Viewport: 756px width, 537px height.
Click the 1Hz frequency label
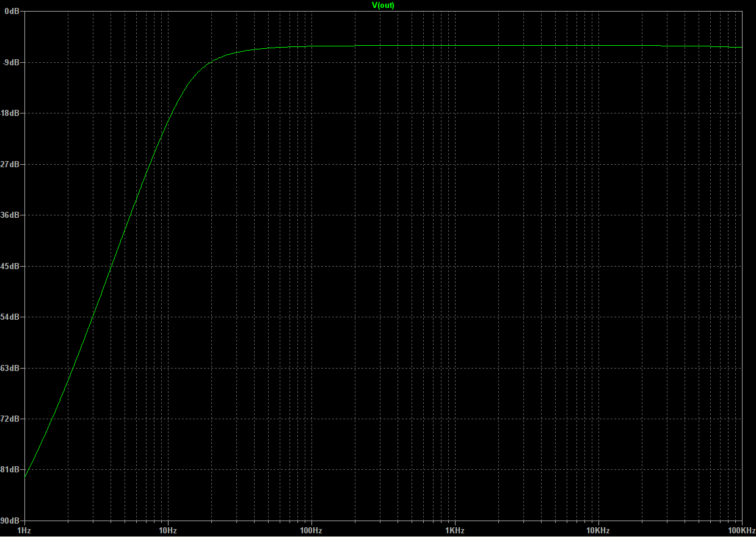(x=24, y=531)
